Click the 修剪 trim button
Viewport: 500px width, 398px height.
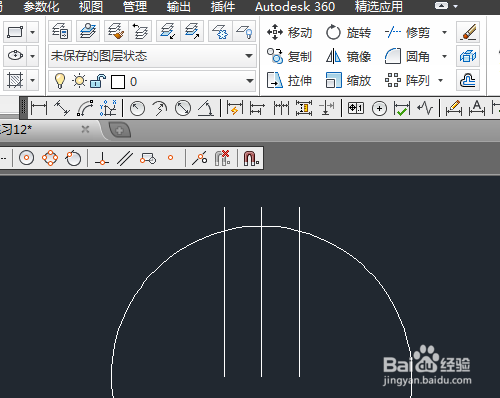click(x=407, y=32)
